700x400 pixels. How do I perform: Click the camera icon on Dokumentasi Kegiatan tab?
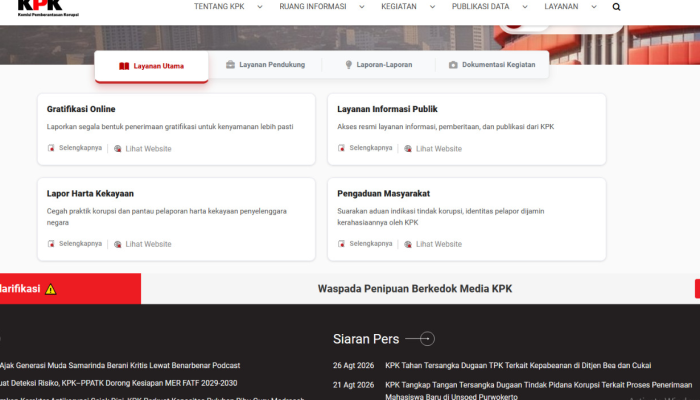[453, 65]
